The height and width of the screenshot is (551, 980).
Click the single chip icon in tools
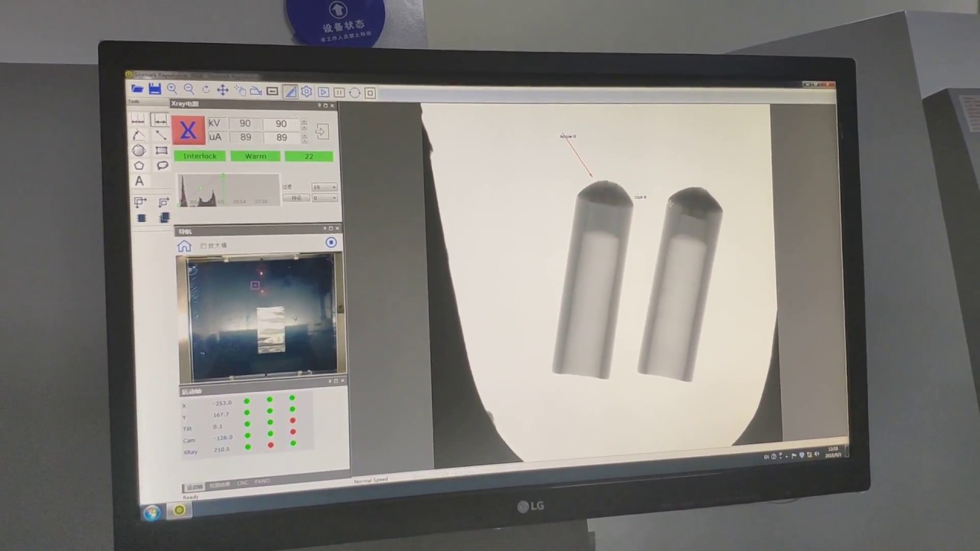[x=141, y=218]
